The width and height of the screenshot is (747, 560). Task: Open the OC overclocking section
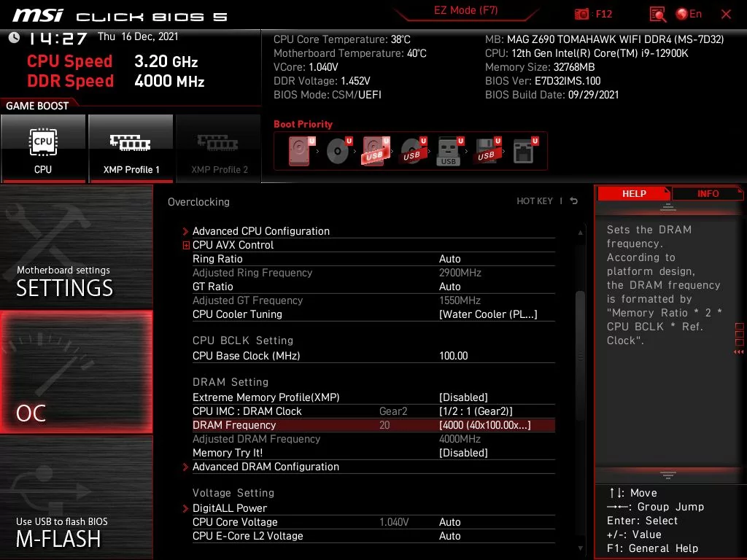(x=76, y=373)
